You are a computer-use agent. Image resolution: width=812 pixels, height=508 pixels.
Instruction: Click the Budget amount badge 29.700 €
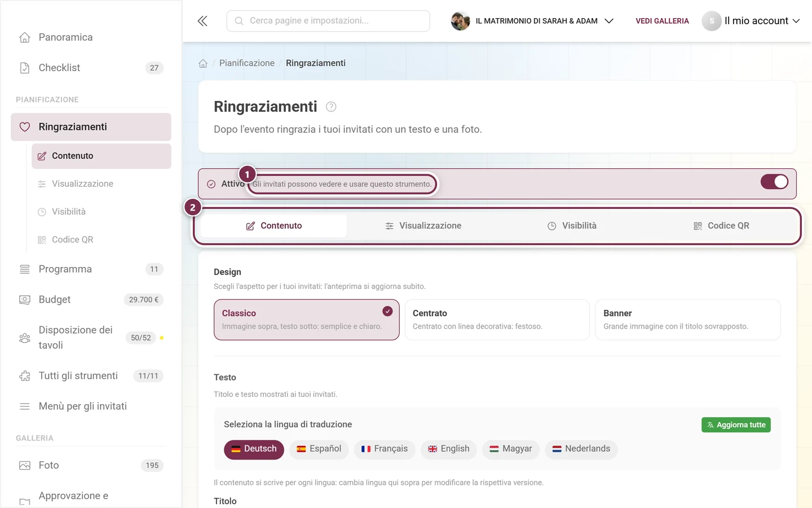[x=144, y=300]
